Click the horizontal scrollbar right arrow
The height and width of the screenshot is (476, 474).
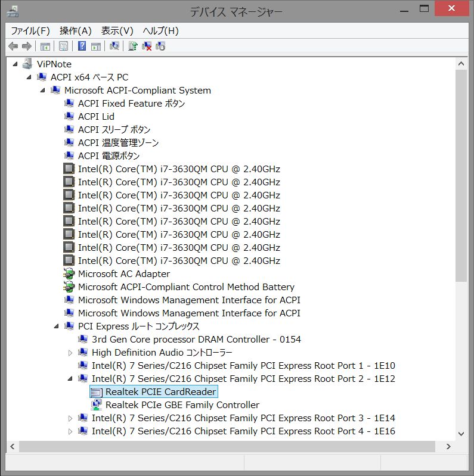[448, 446]
